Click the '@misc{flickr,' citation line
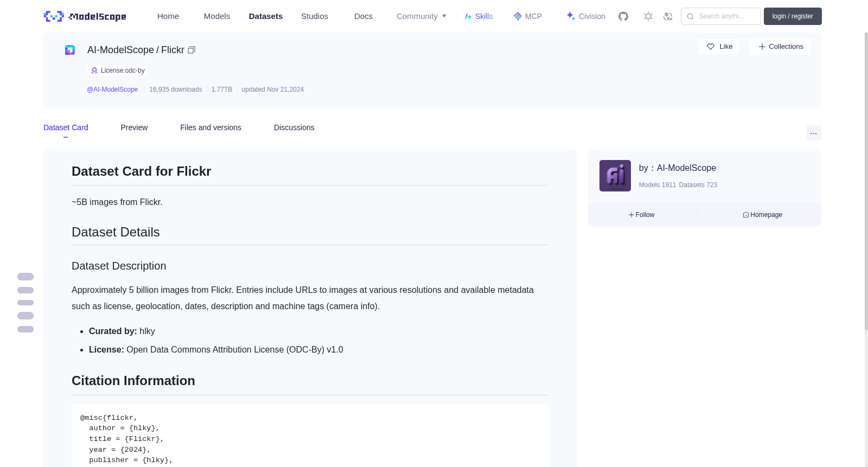This screenshot has width=868, height=467. point(109,418)
